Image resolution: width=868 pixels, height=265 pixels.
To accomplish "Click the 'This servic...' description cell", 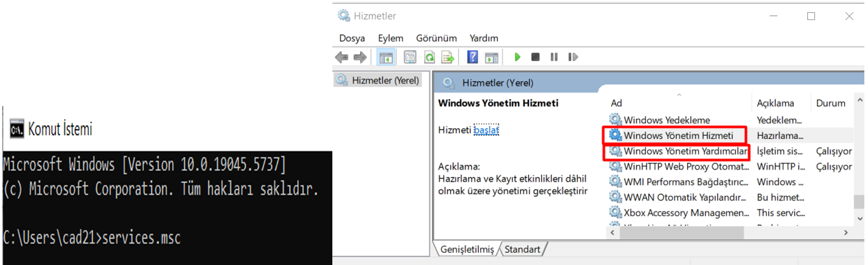I will click(x=782, y=213).
